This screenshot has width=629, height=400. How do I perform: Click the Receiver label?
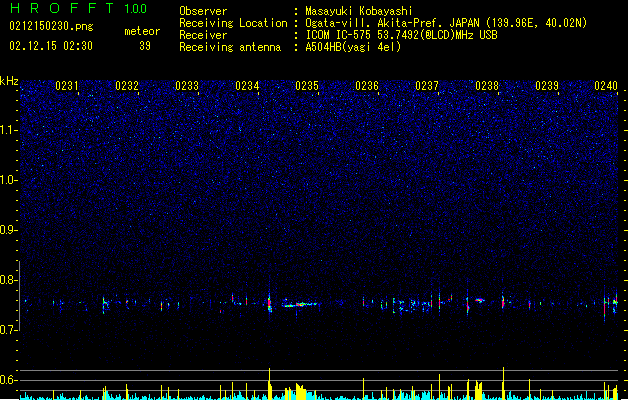[203, 35]
